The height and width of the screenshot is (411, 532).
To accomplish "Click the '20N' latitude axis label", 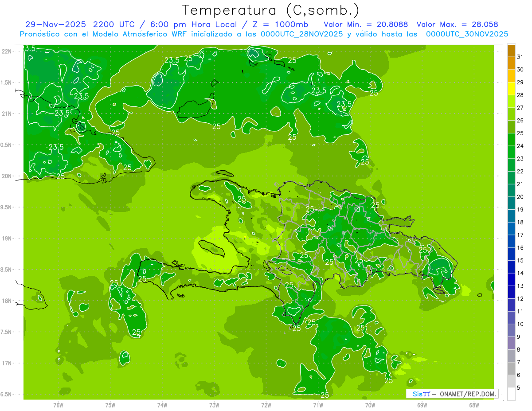I will click(7, 176).
